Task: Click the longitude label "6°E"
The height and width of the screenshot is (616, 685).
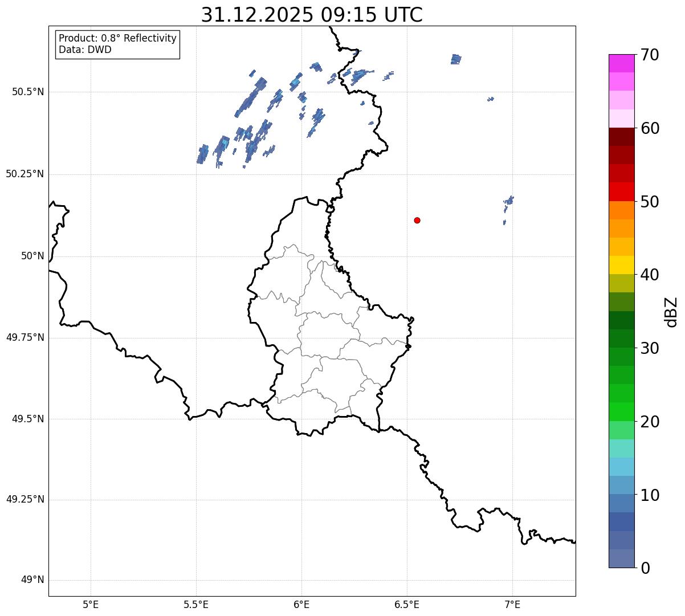Action: (301, 605)
